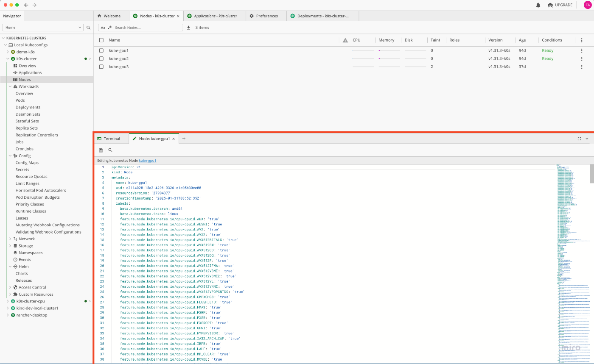Expand the Network section
The image size is (594, 364).
10,239
